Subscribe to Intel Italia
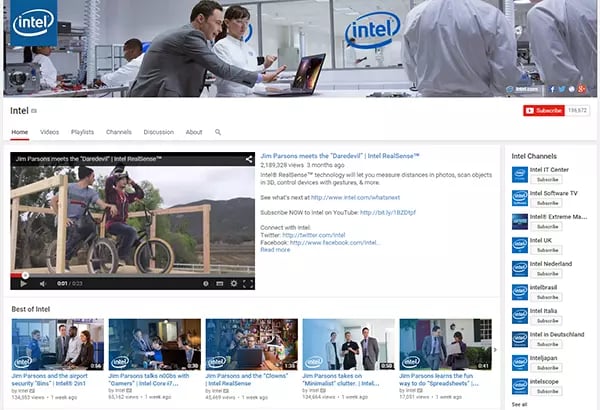 546,321
